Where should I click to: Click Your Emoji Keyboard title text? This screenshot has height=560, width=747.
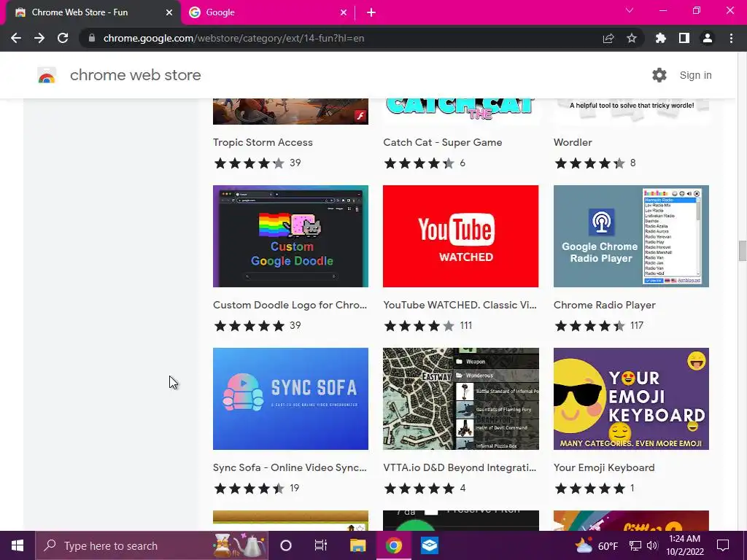tap(604, 467)
